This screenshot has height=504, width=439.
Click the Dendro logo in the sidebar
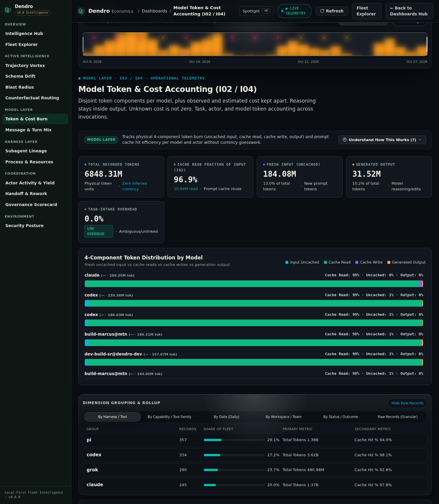(8, 10)
